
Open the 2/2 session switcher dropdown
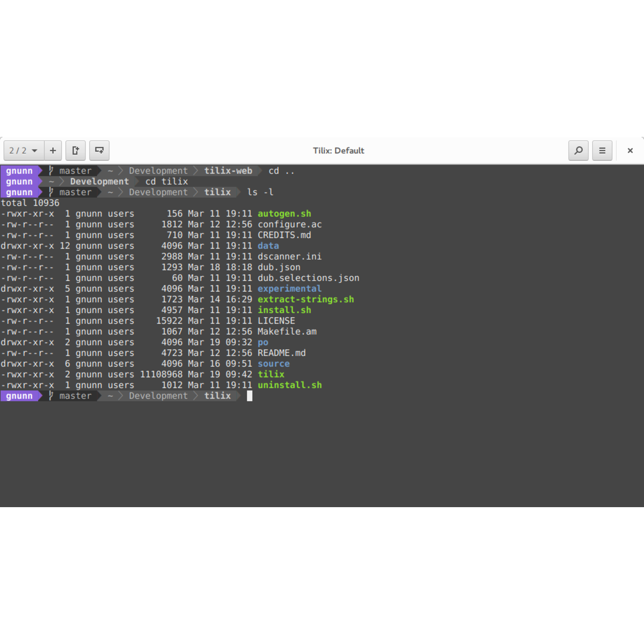[x=24, y=150]
